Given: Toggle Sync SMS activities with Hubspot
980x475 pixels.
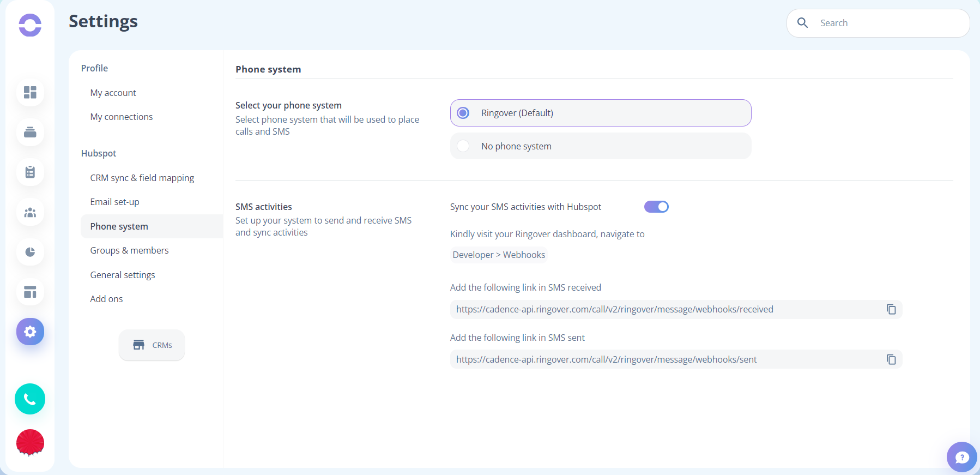Looking at the screenshot, I should pyautogui.click(x=656, y=207).
